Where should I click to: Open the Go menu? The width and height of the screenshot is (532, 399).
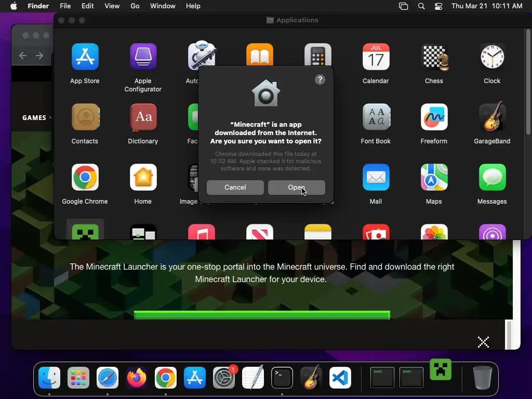(135, 6)
